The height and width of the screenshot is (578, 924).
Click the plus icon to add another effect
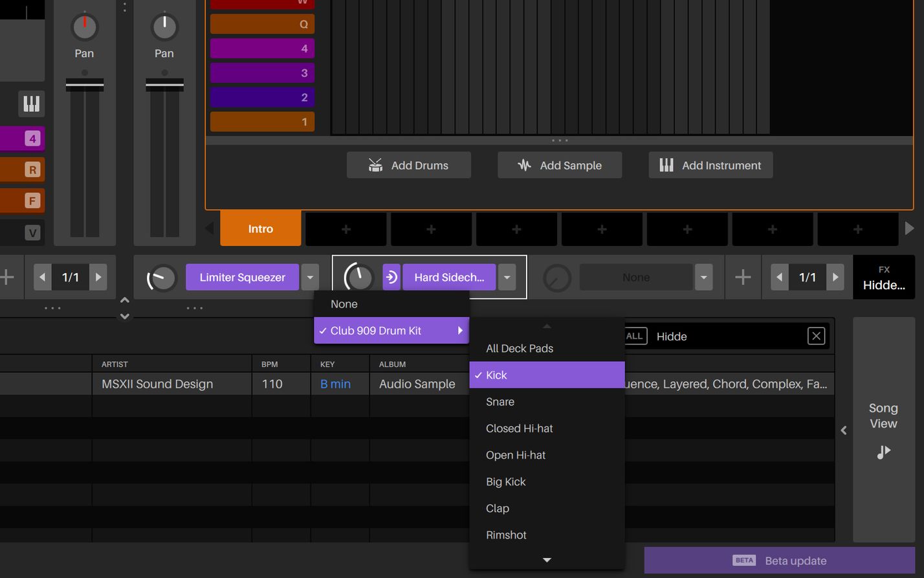[x=743, y=276]
